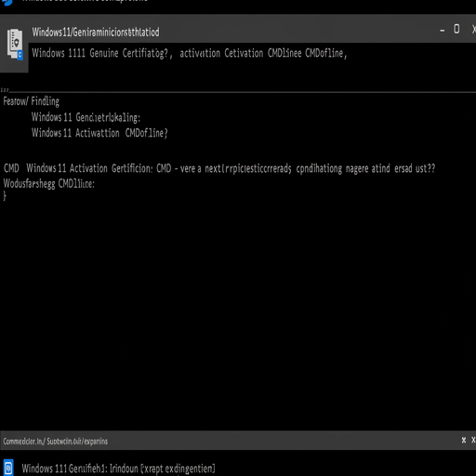476x476 pixels.
Task: Select the 'Windows 11 Actiwattion CMDofline' line
Action: point(99,133)
